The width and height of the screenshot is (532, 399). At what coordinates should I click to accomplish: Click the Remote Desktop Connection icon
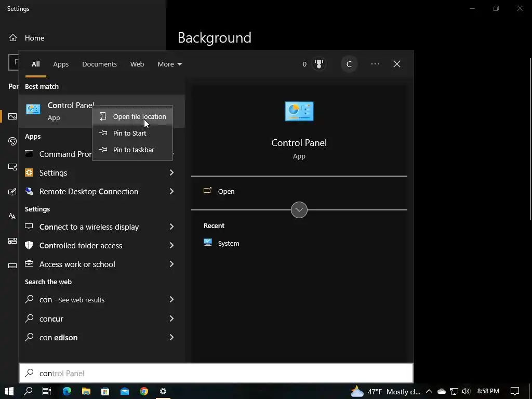click(29, 191)
